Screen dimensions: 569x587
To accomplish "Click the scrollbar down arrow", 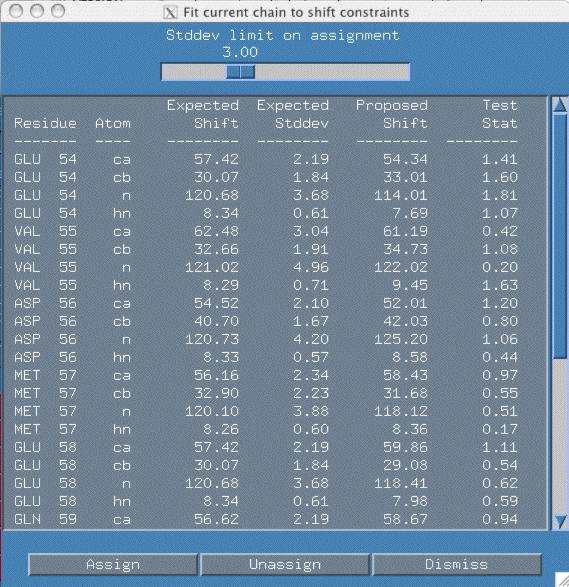I will pos(560,521).
